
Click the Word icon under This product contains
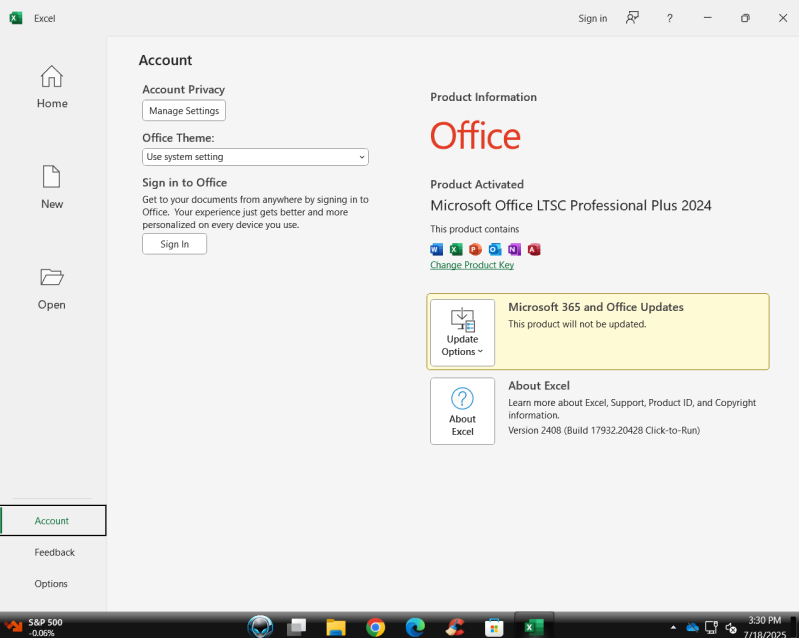tap(437, 249)
